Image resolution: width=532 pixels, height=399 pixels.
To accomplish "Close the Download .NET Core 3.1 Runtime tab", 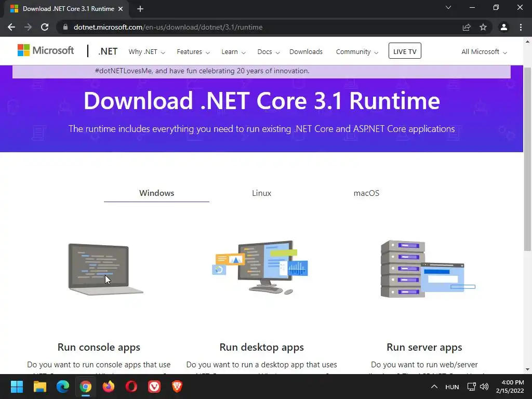I will point(121,9).
